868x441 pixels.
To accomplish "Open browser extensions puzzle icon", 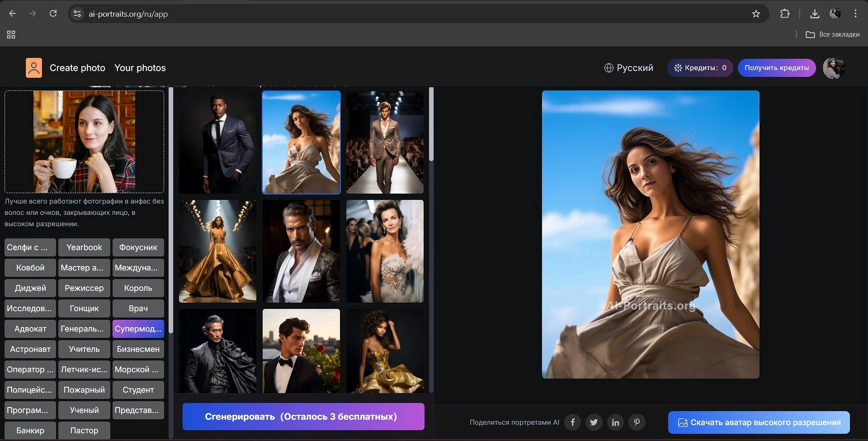I will (785, 14).
